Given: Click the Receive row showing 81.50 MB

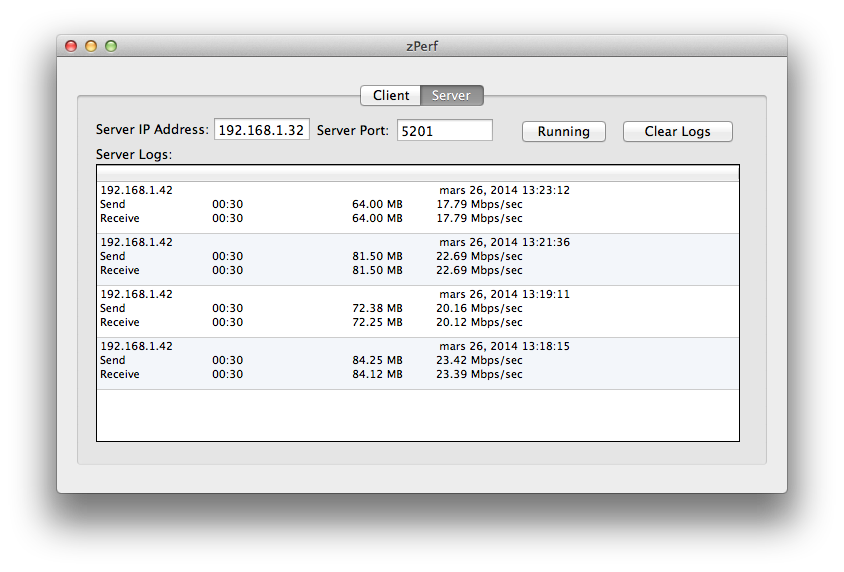Looking at the screenshot, I should coord(418,270).
